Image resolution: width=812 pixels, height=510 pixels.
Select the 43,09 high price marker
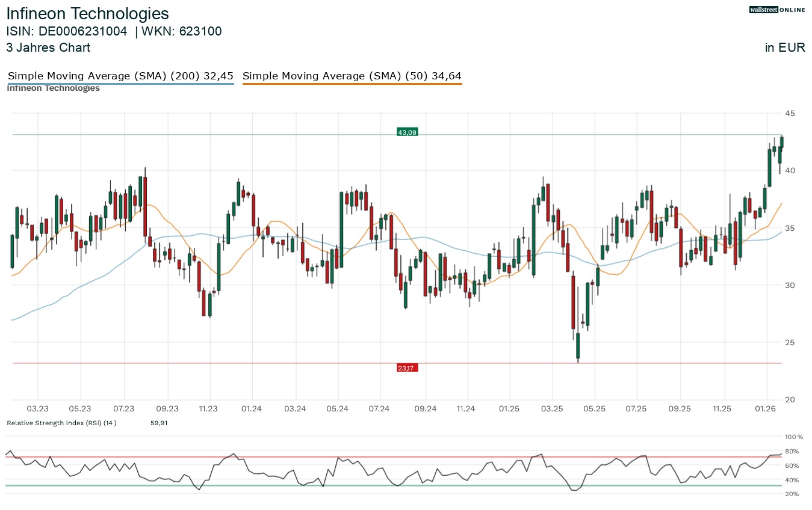pyautogui.click(x=407, y=132)
